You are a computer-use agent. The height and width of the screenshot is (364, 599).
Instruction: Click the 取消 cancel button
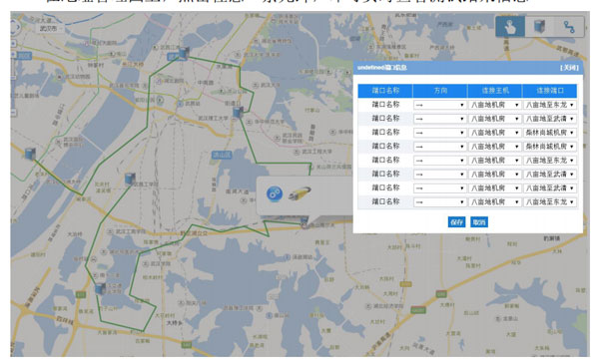pos(479,222)
